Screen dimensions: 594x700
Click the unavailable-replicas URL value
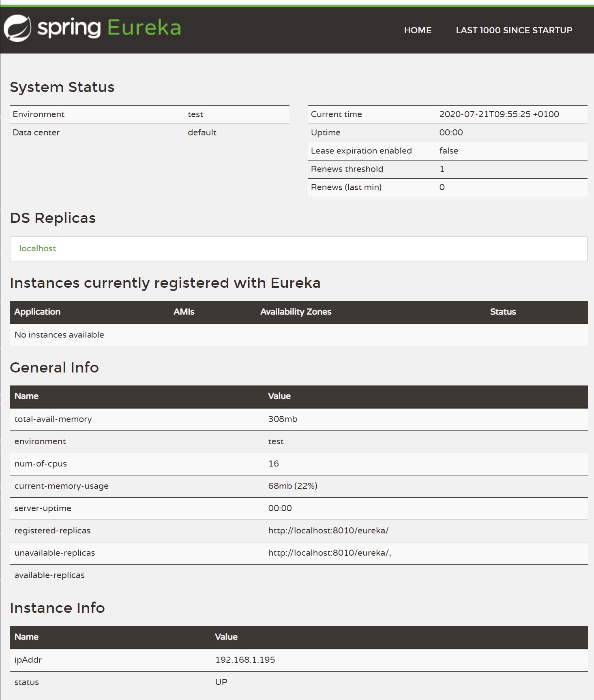point(329,553)
